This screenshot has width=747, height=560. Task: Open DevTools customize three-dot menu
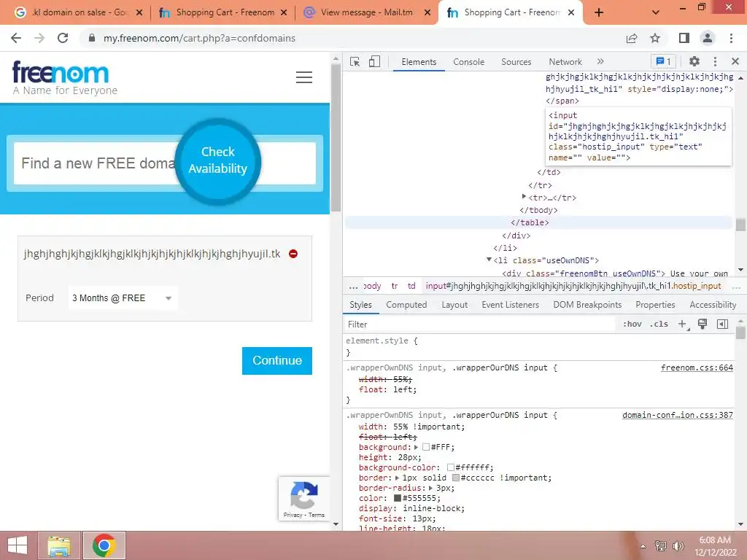(x=715, y=61)
